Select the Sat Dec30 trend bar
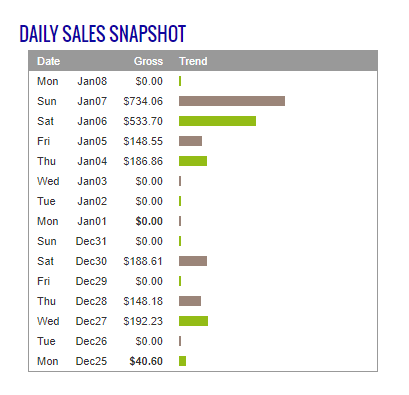The image size is (409, 395). pyautogui.click(x=193, y=261)
